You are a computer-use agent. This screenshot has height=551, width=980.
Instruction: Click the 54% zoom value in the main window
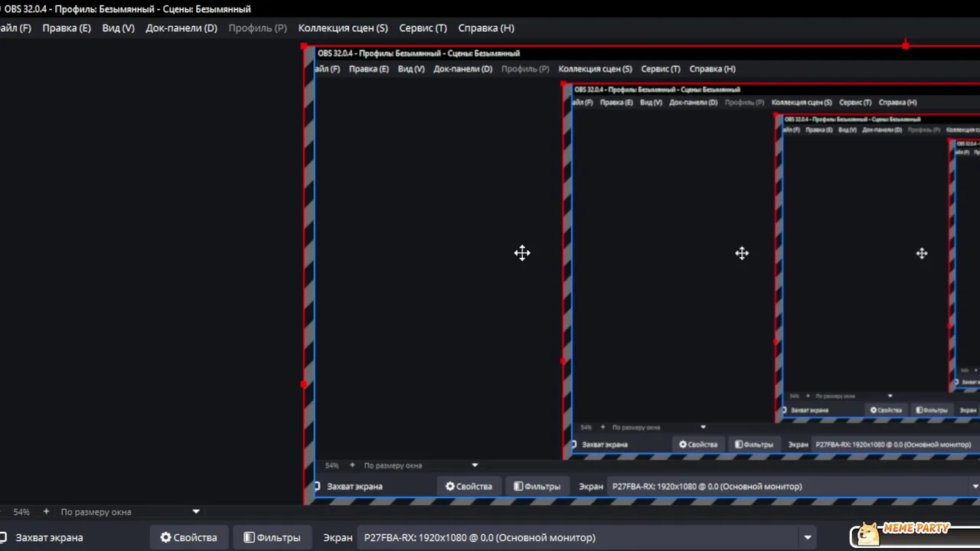pos(21,511)
